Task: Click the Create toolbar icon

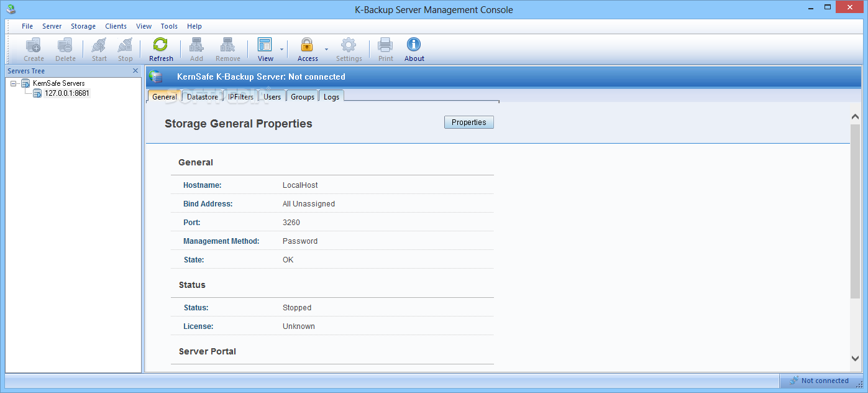Action: (34, 45)
